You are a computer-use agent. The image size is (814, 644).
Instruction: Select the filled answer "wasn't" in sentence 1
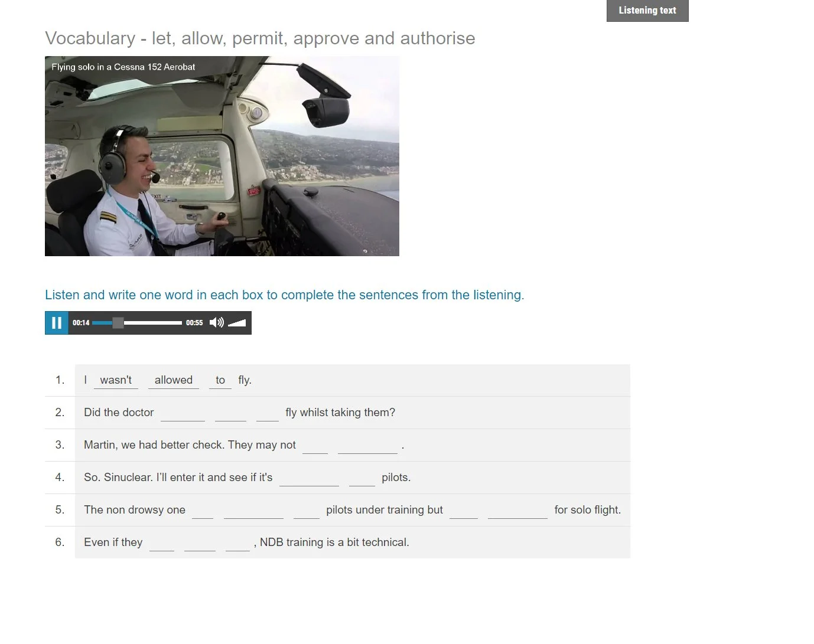point(116,380)
